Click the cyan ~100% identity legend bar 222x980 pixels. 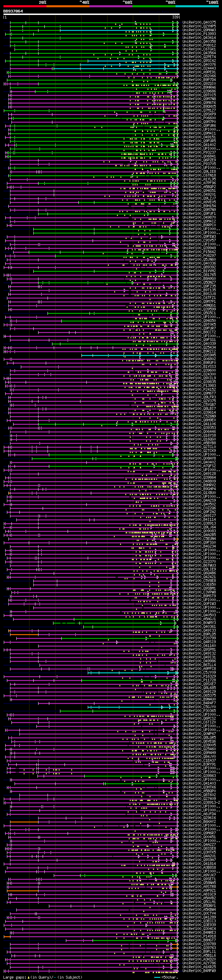tap(197, 6)
